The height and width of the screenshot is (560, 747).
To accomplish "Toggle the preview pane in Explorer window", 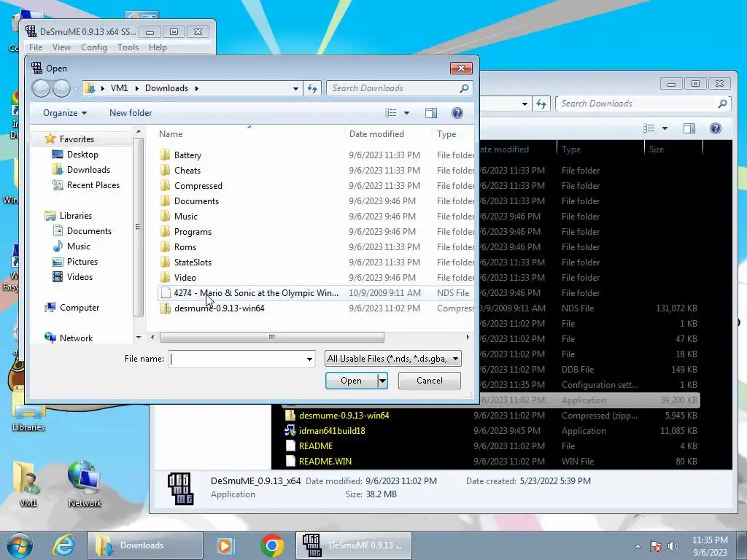I will (689, 128).
